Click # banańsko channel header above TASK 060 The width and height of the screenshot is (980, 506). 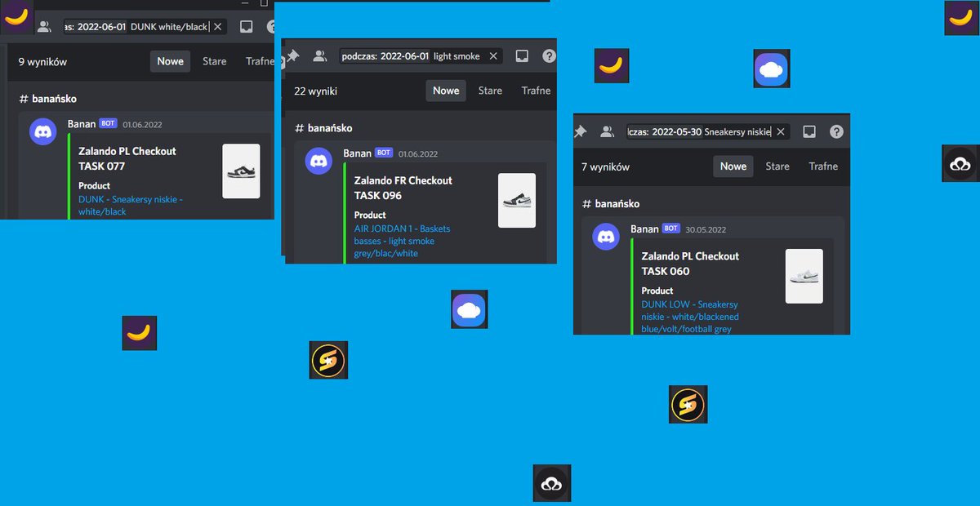point(611,203)
